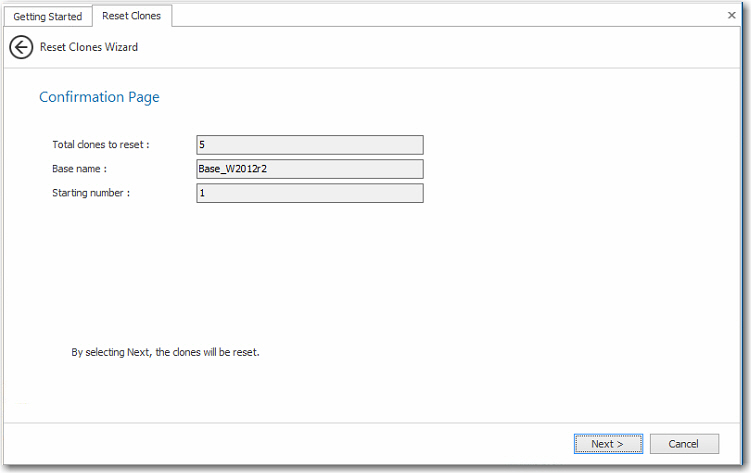The width and height of the screenshot is (751, 473).
Task: Click the Total clones to reset label
Action: [101, 145]
